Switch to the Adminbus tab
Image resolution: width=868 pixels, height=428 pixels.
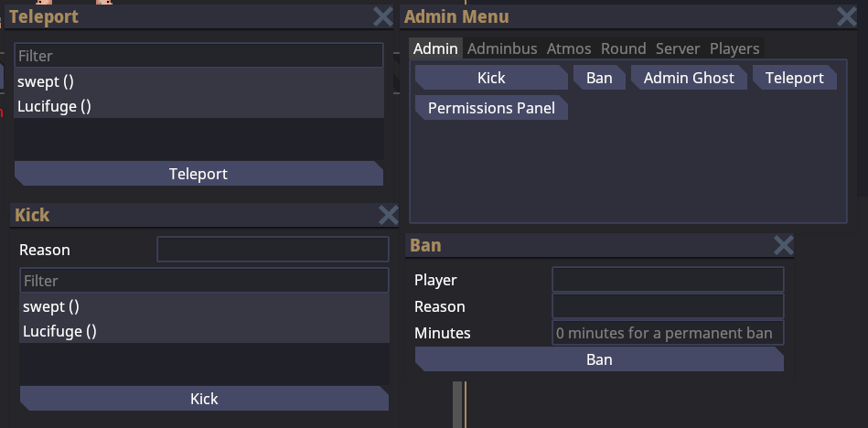pos(502,48)
